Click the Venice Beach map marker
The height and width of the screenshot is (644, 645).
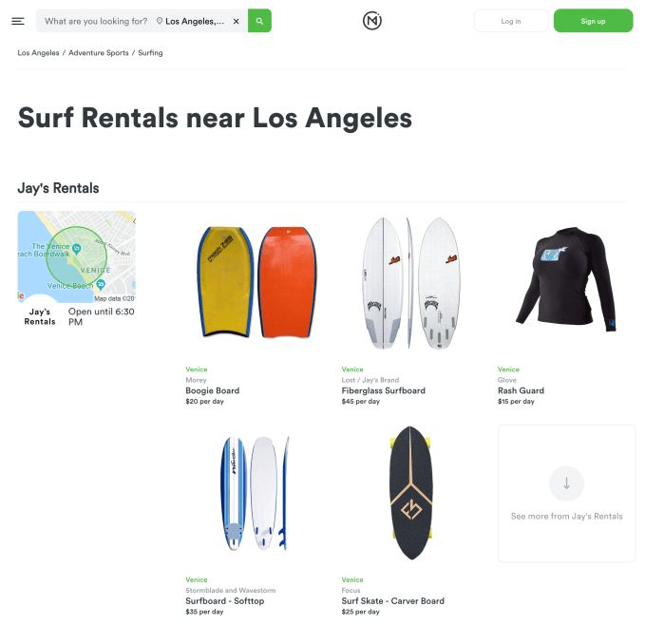(x=101, y=284)
